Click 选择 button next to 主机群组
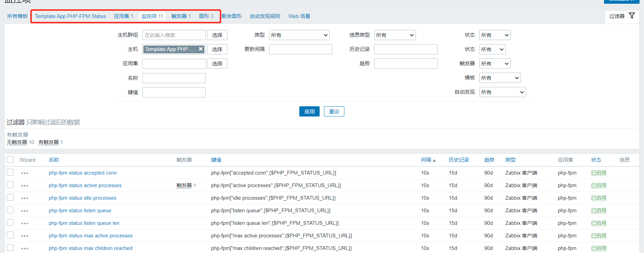Viewport: 644px width, 253px height. tap(217, 35)
